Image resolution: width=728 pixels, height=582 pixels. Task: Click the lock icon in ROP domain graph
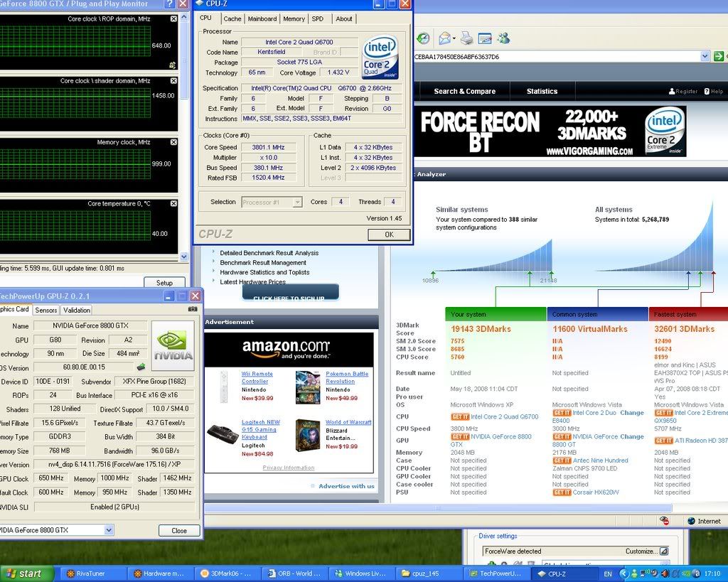tap(173, 65)
